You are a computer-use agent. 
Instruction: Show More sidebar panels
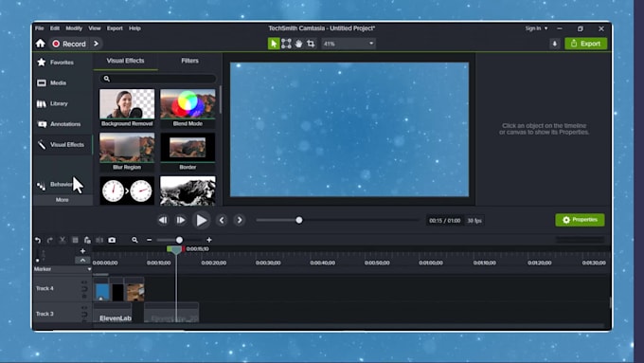point(63,200)
